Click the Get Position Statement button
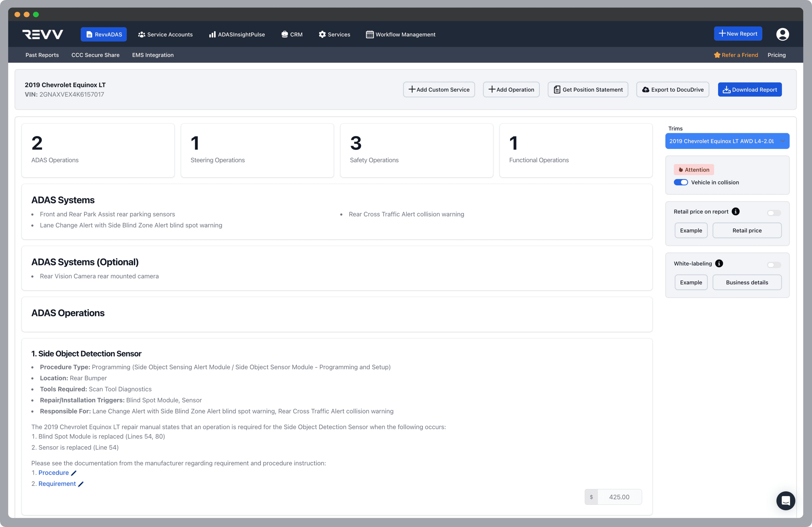The width and height of the screenshot is (812, 527). click(x=588, y=90)
